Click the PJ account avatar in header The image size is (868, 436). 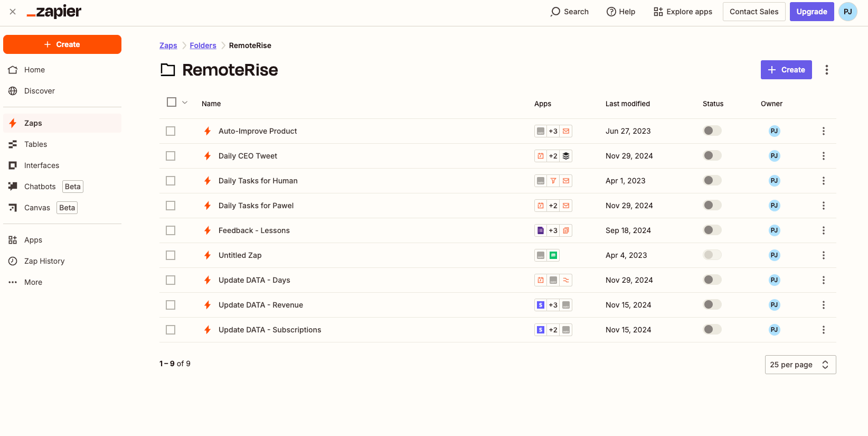[848, 12]
